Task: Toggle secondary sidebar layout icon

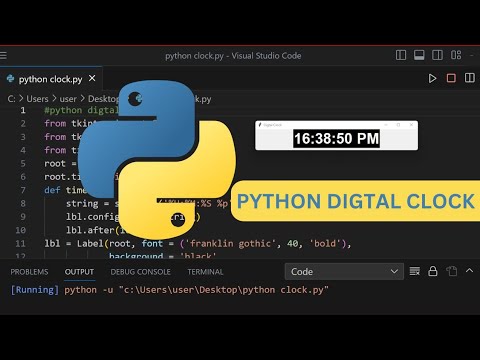Action: click(437, 55)
